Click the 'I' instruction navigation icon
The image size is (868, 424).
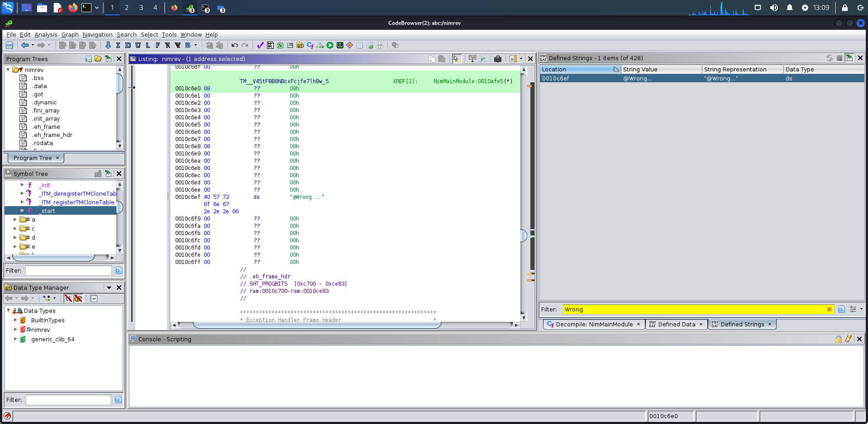click(118, 45)
